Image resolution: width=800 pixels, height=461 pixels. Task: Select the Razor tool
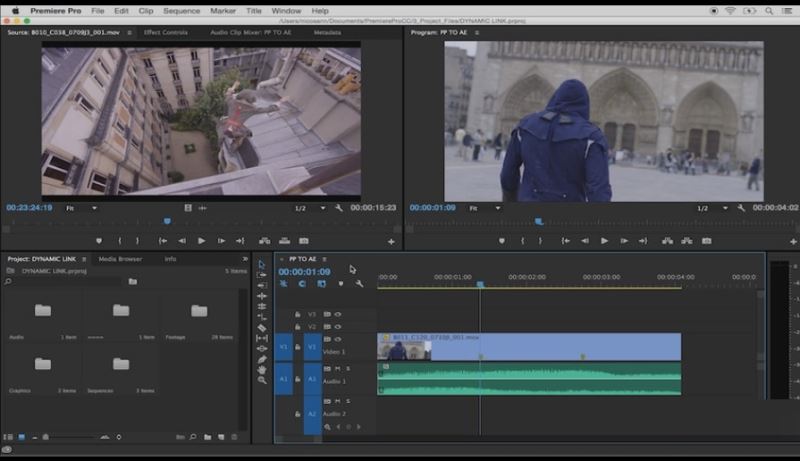[x=262, y=327]
